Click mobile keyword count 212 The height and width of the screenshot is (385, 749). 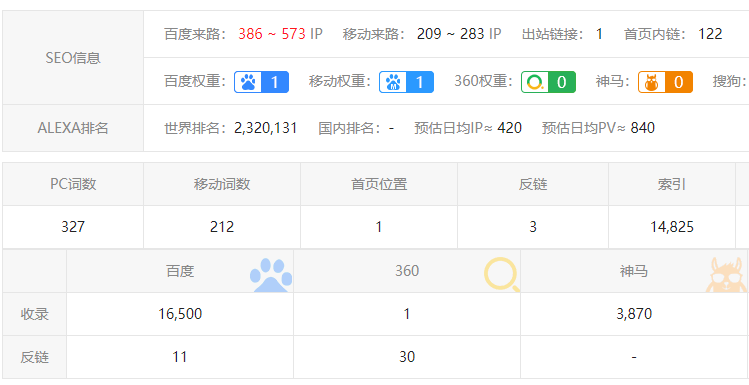222,226
